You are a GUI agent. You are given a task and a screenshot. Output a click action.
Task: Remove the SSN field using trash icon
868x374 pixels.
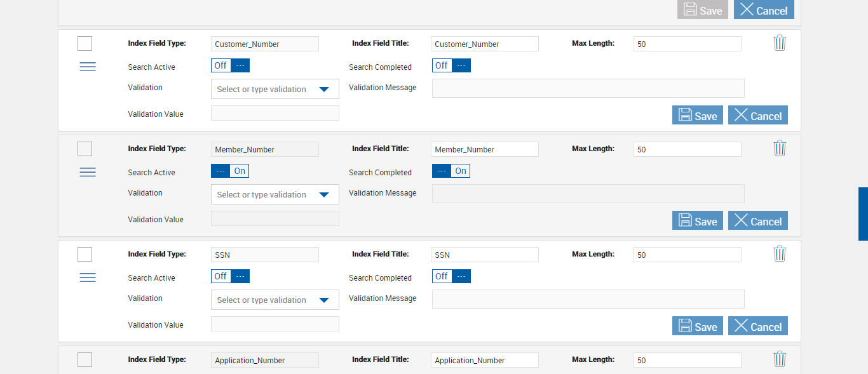point(780,254)
